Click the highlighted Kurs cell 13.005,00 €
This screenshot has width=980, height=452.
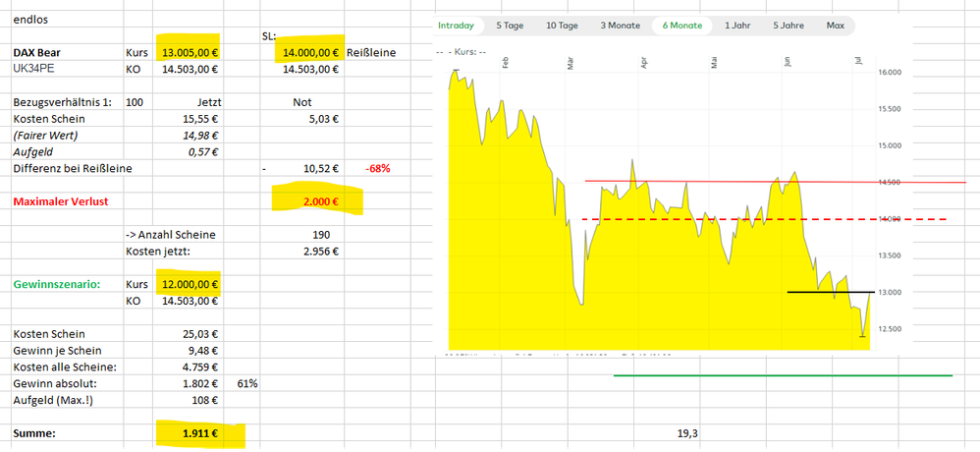[x=189, y=53]
